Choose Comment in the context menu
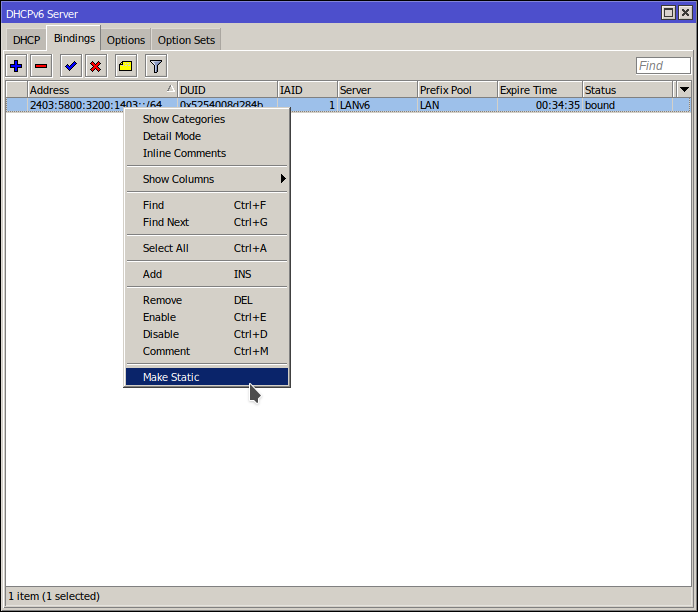698x612 pixels. [207, 351]
